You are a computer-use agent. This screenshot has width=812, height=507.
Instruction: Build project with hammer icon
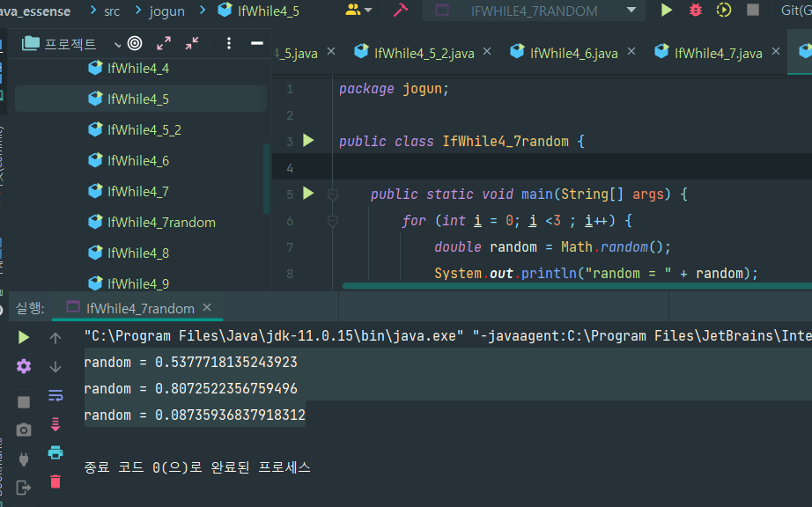click(401, 10)
